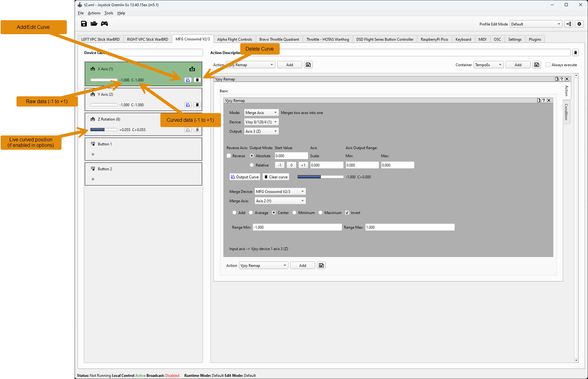Click the output curve live position bar
Viewport: 588px width, 379px height.
tap(320, 177)
